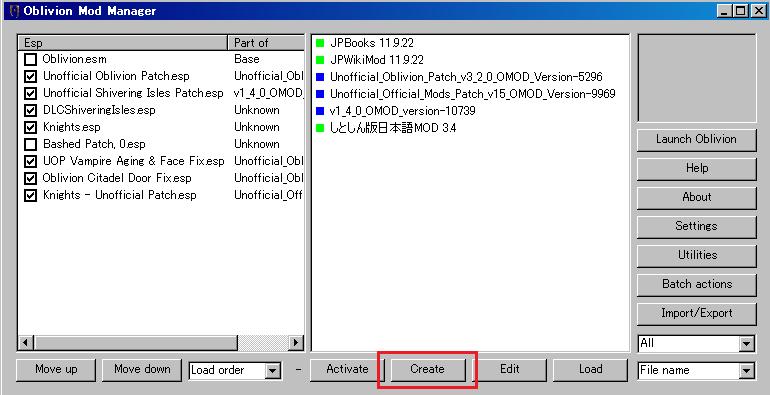Image resolution: width=770 pixels, height=395 pixels.
Task: Click the Edit omod button
Action: [x=509, y=370]
